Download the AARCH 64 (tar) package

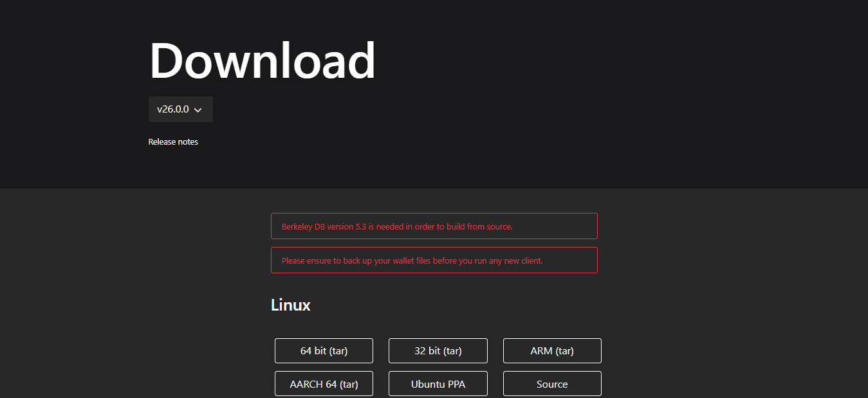click(x=324, y=384)
